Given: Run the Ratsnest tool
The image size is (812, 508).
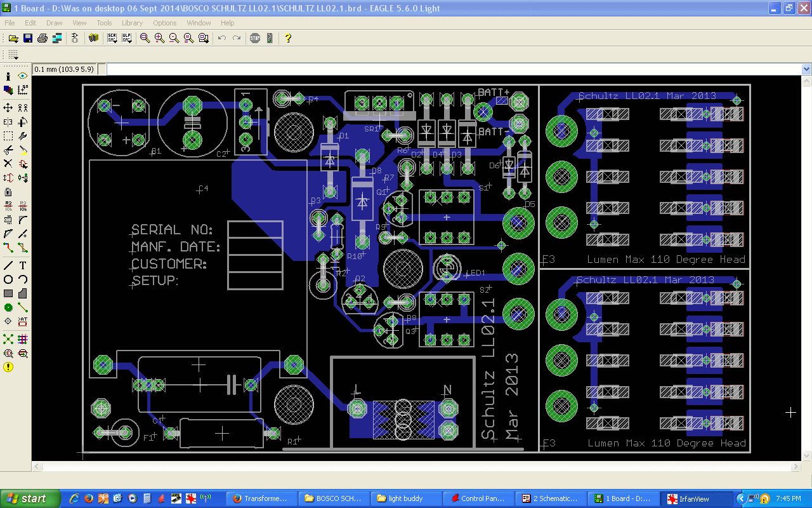Looking at the screenshot, I should pos(8,339).
